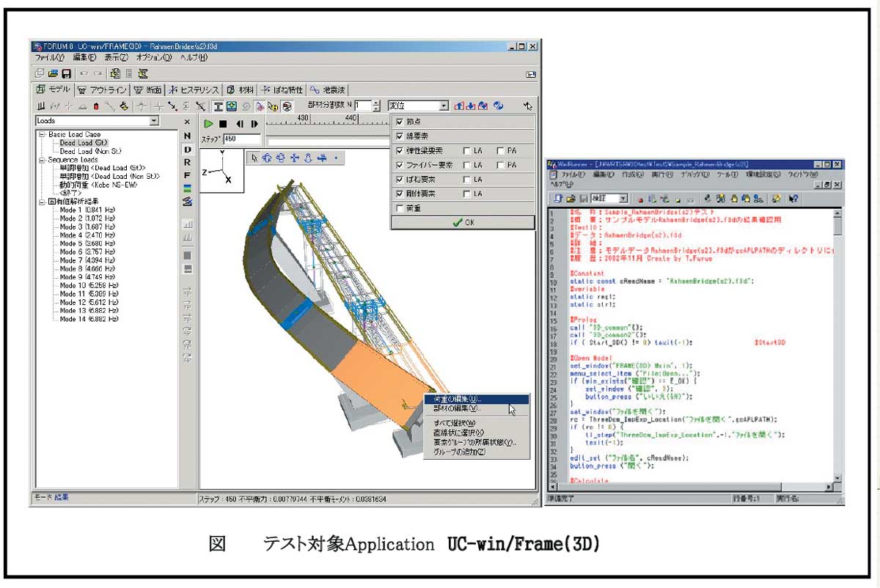Image resolution: width=880 pixels, height=588 pixels.
Task: Collapse the Basic Load Case tree node
Action: [42, 135]
